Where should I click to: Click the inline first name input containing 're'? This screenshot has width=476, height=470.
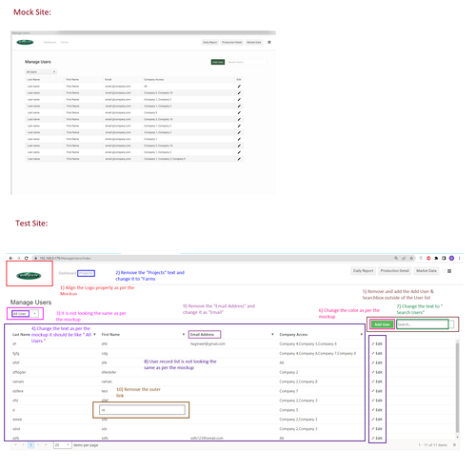142,410
